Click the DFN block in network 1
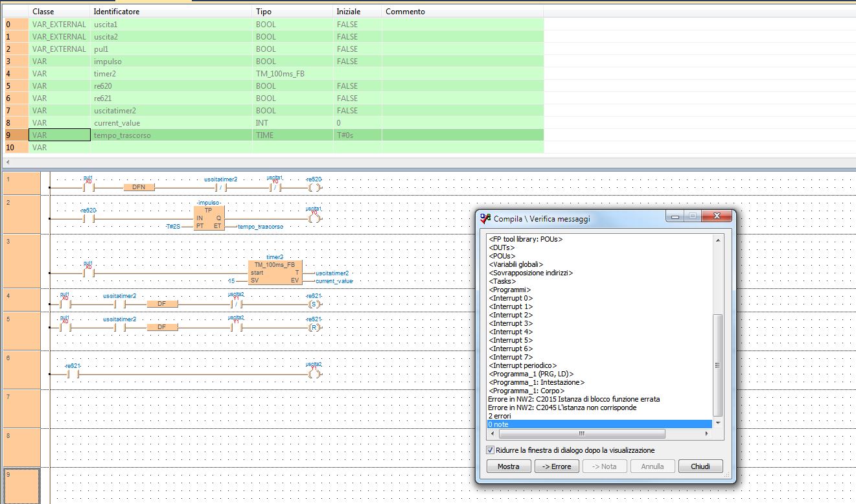Viewport: 856px width, 504px height. pos(139,187)
